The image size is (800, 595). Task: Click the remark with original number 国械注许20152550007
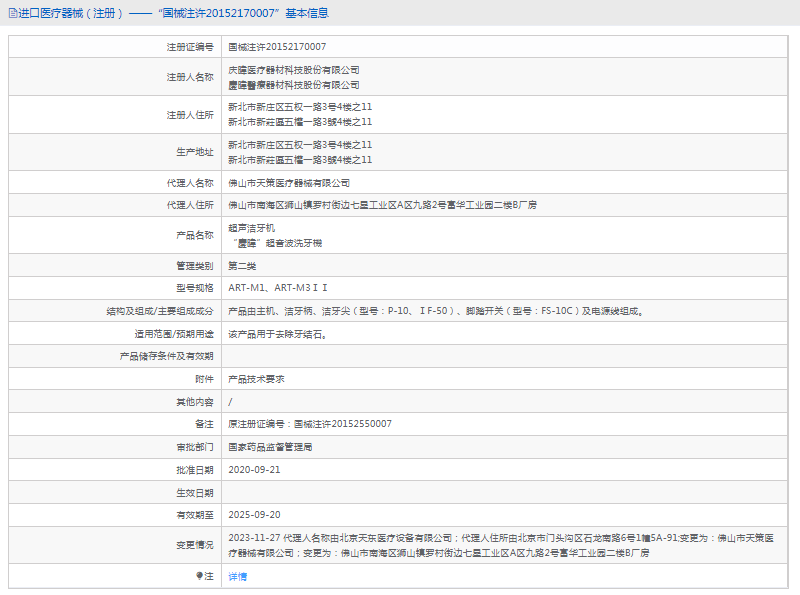[310, 424]
